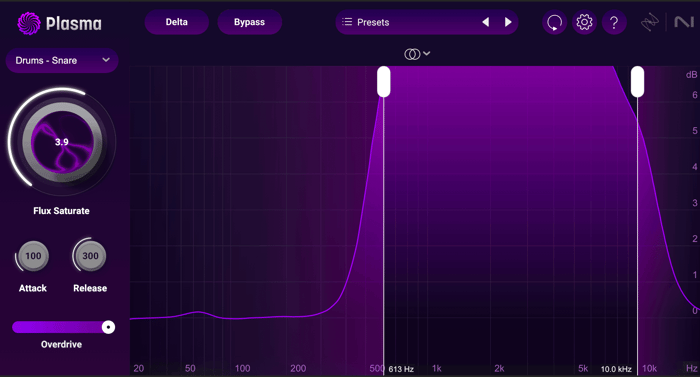
Task: Click the Flux Saturate label
Action: 62,211
